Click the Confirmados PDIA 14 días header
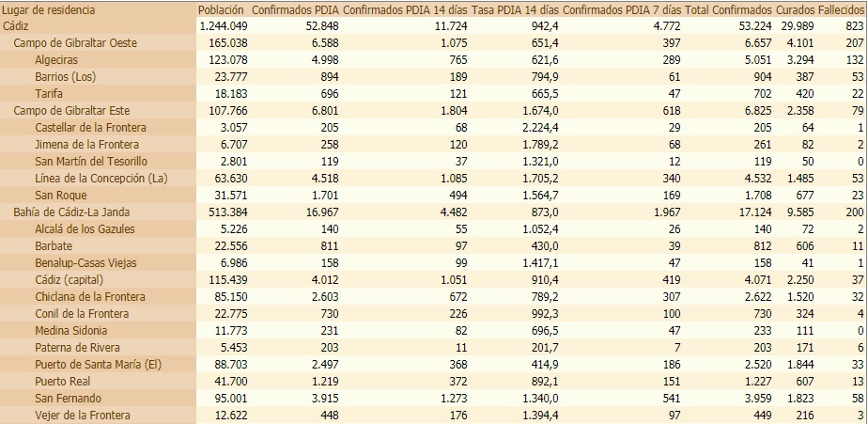 tap(404, 9)
